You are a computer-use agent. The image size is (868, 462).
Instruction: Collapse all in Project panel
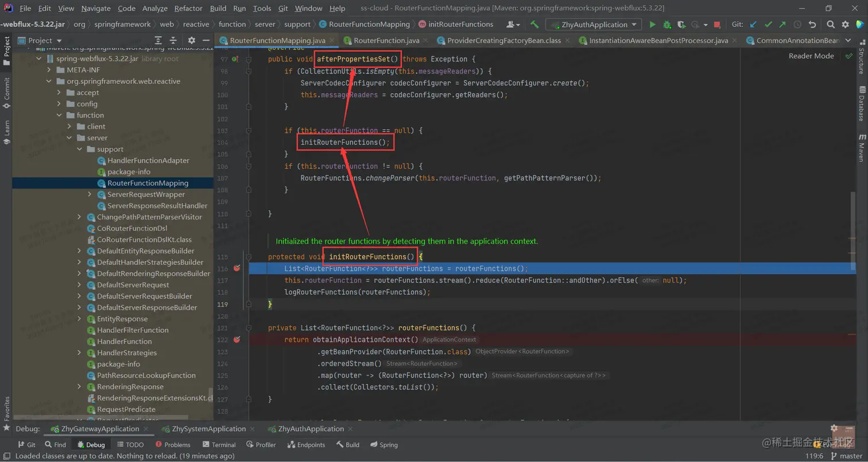point(174,40)
